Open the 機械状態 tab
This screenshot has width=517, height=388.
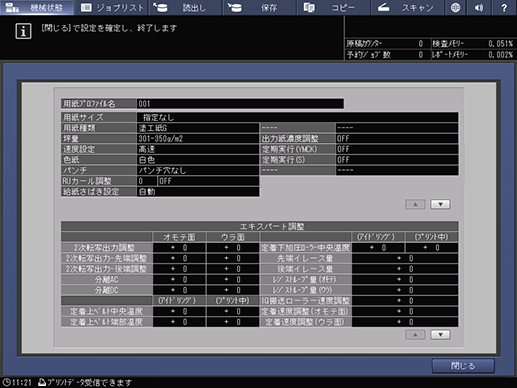[37, 7]
